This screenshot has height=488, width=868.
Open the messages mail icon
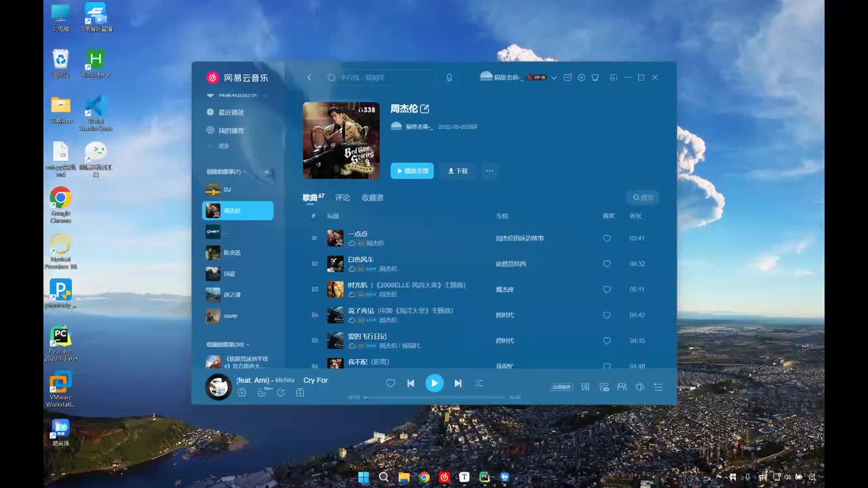pos(568,78)
